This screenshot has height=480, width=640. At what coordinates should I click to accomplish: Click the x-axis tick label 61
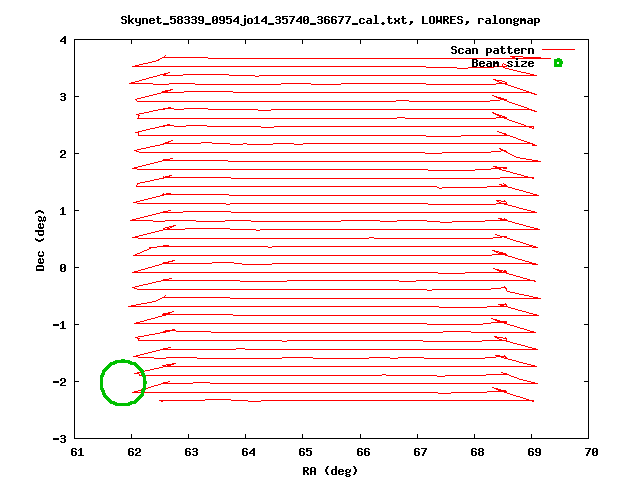(x=77, y=452)
